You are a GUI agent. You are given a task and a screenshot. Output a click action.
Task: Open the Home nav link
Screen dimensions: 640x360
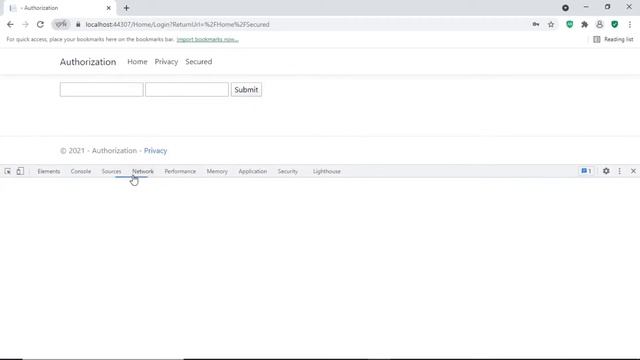pyautogui.click(x=137, y=62)
